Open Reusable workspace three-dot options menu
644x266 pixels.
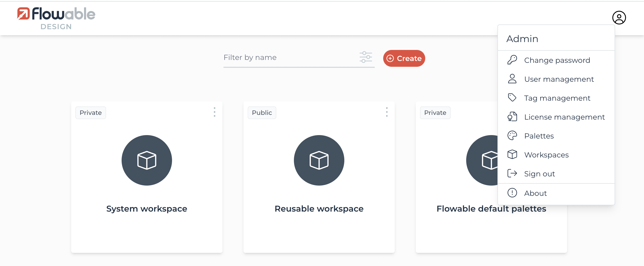pos(387,112)
